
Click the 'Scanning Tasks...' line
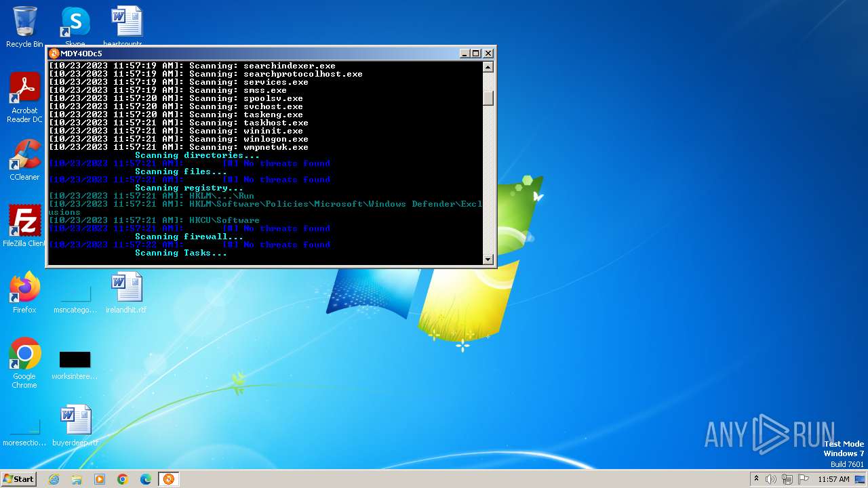(181, 253)
